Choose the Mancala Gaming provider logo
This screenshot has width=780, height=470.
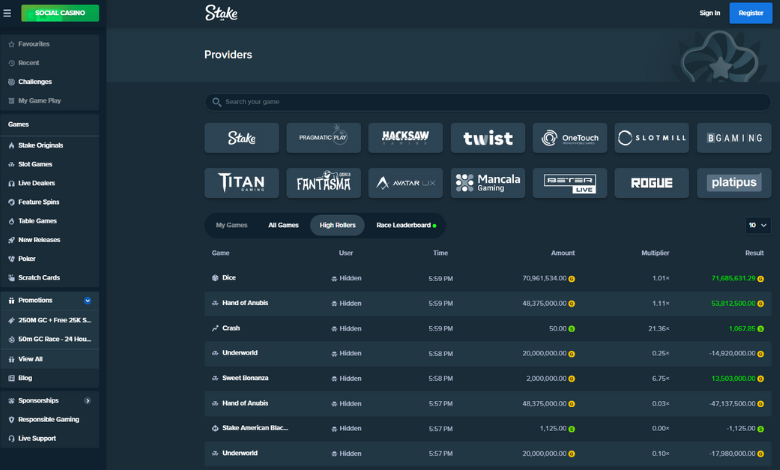click(487, 183)
